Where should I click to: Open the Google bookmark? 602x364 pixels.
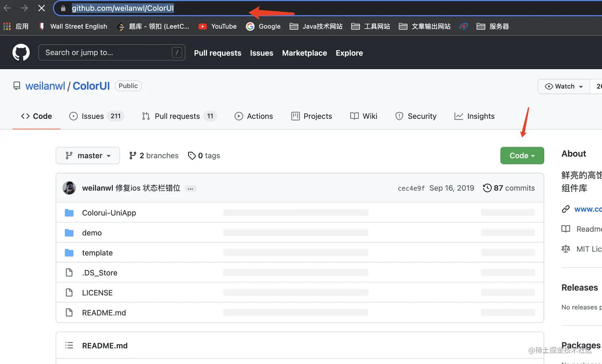[x=263, y=26]
